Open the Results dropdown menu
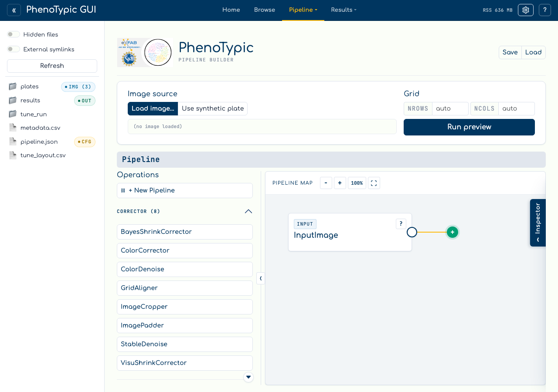Viewport: 558px width, 392px height. coord(344,10)
